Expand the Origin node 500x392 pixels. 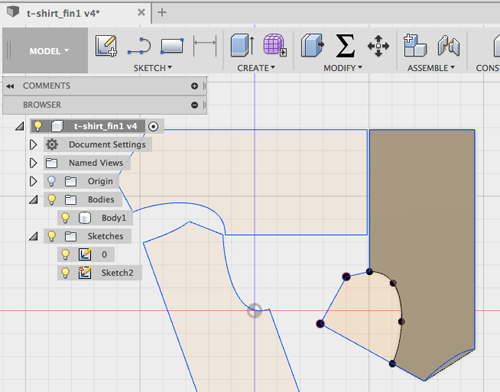pos(33,181)
